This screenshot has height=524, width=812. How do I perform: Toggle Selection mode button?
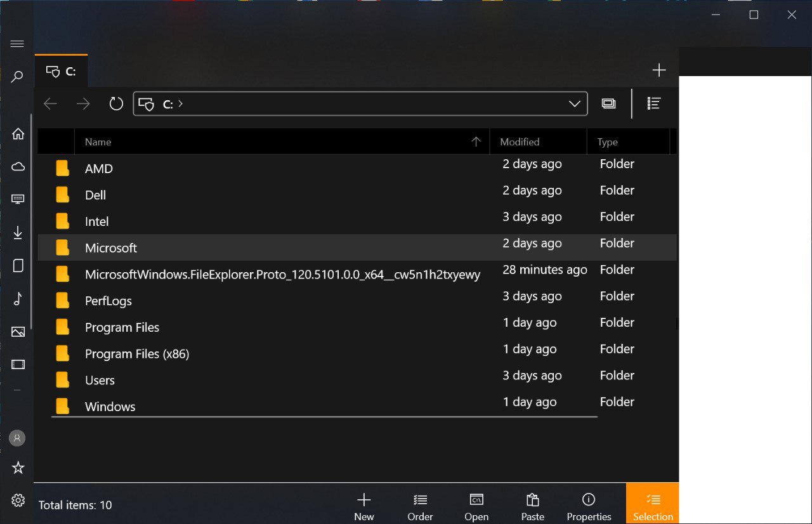pyautogui.click(x=653, y=504)
